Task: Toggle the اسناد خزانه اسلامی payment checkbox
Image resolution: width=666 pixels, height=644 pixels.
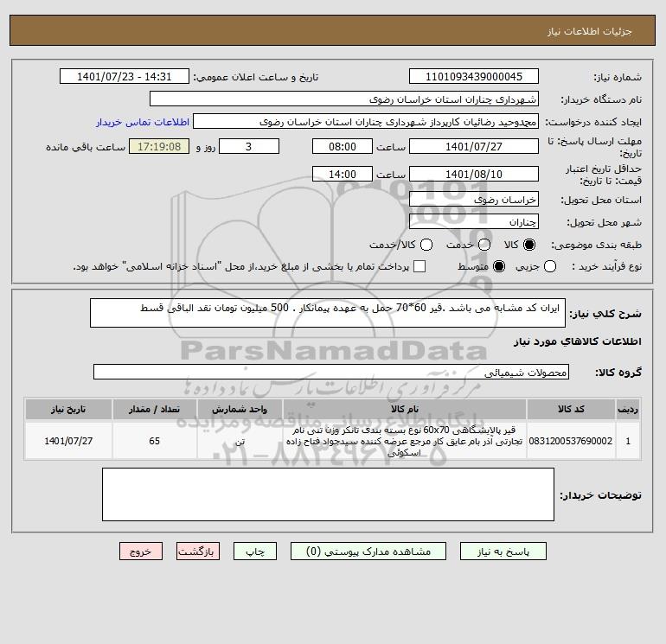Action: (419, 266)
